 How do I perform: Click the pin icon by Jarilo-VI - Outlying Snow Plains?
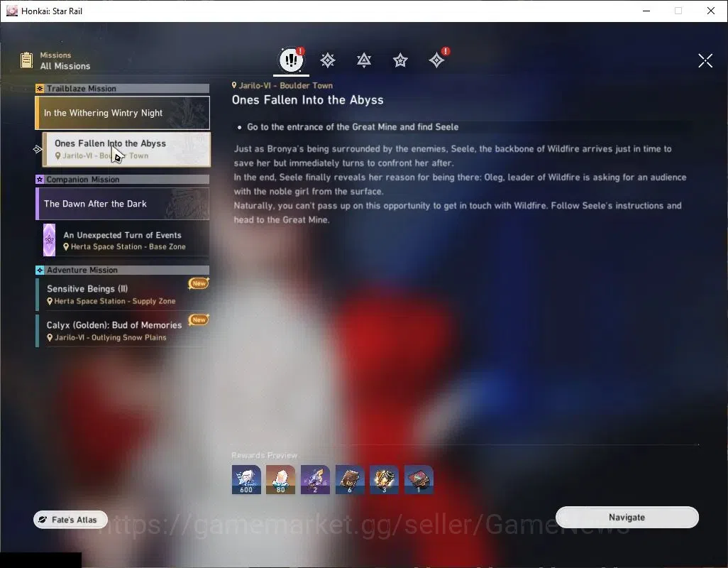coord(50,338)
